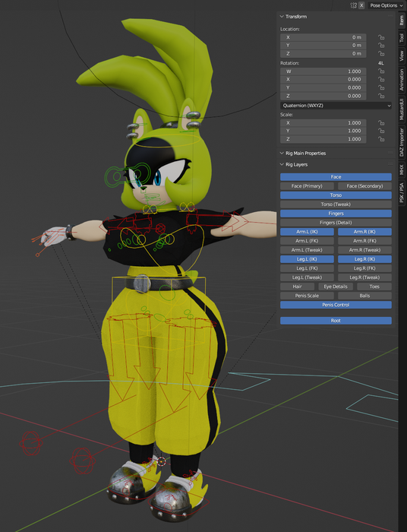Enable the Leg.L (Tweak) layer
Screen dimensions: 407x532
(307, 277)
